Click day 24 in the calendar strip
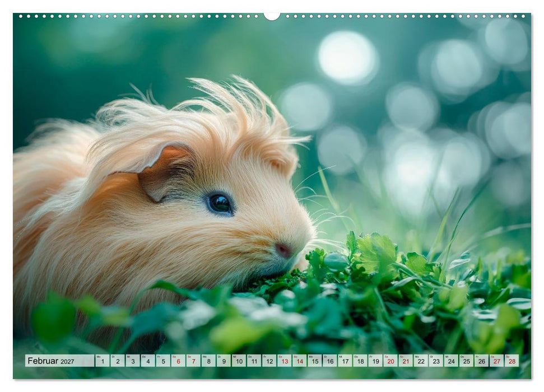 452,361
